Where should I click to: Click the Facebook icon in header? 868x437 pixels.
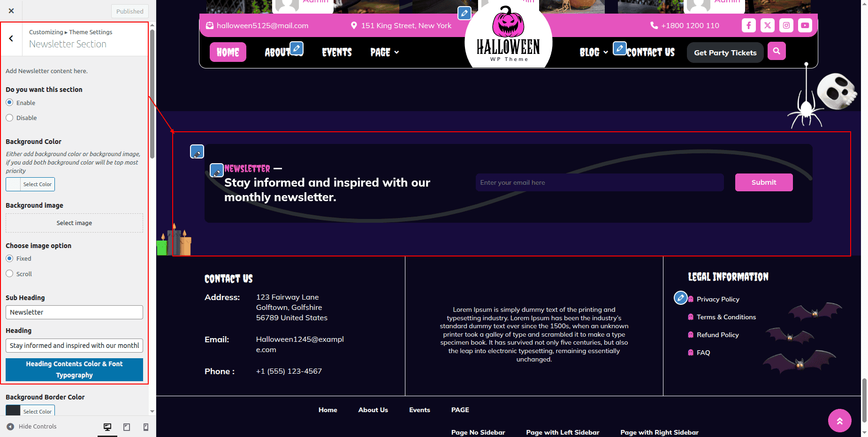[x=748, y=25]
